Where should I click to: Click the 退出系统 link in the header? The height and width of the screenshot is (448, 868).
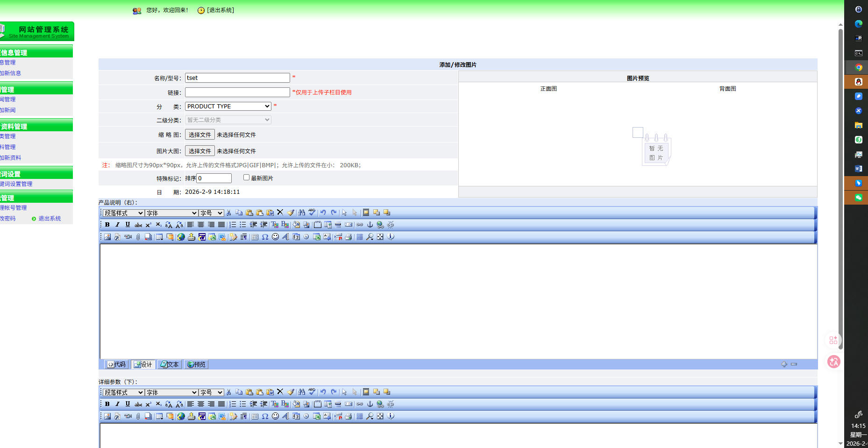(220, 10)
